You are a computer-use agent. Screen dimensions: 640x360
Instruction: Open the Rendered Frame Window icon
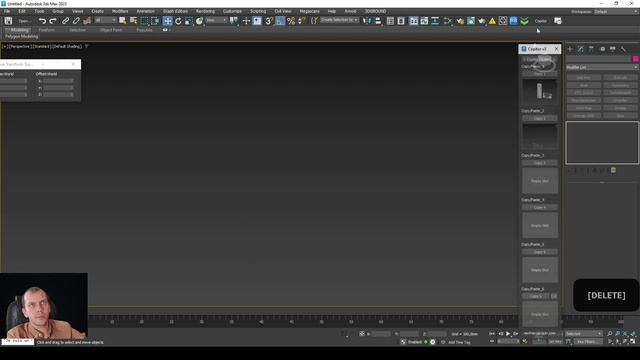tap(471, 21)
